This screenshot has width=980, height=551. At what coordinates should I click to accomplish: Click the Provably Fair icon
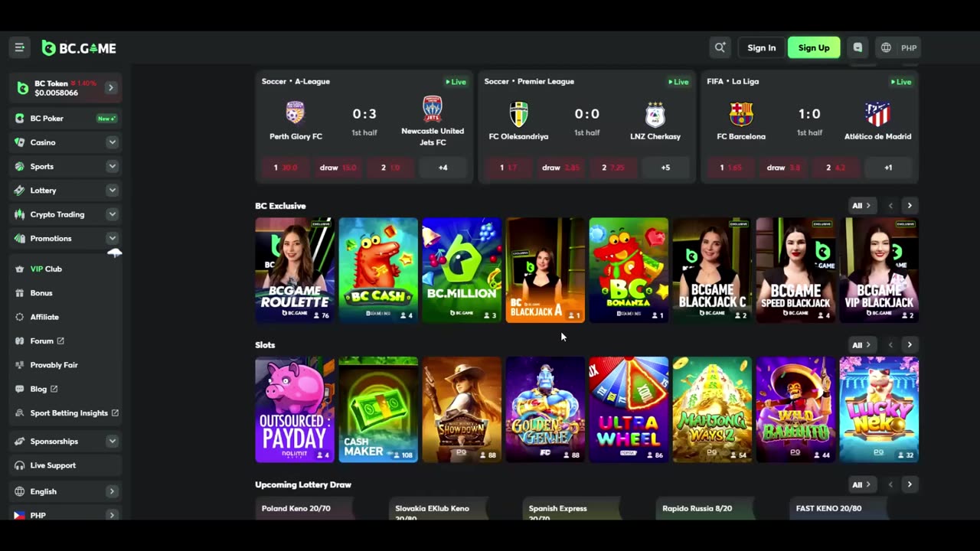point(20,365)
